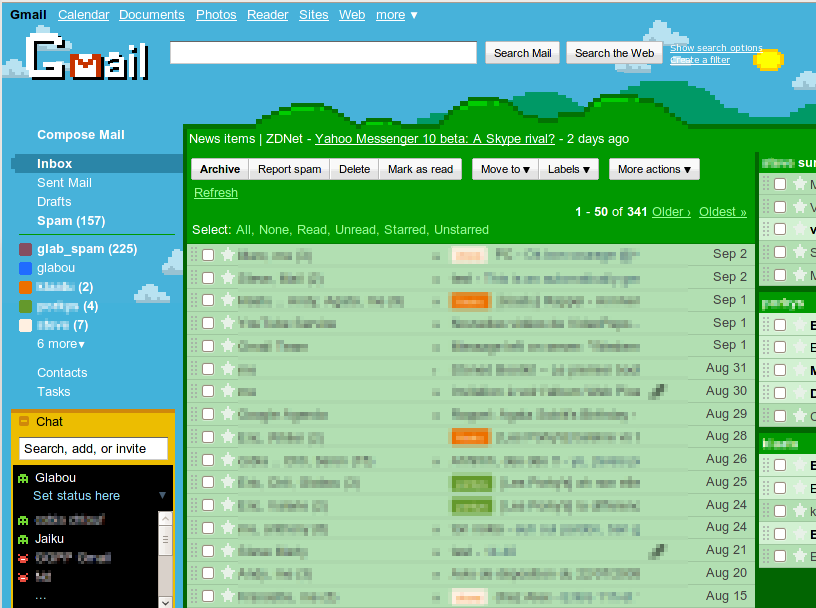Click the Report spam button
Screen dimensions: 816x608
pyautogui.click(x=289, y=169)
